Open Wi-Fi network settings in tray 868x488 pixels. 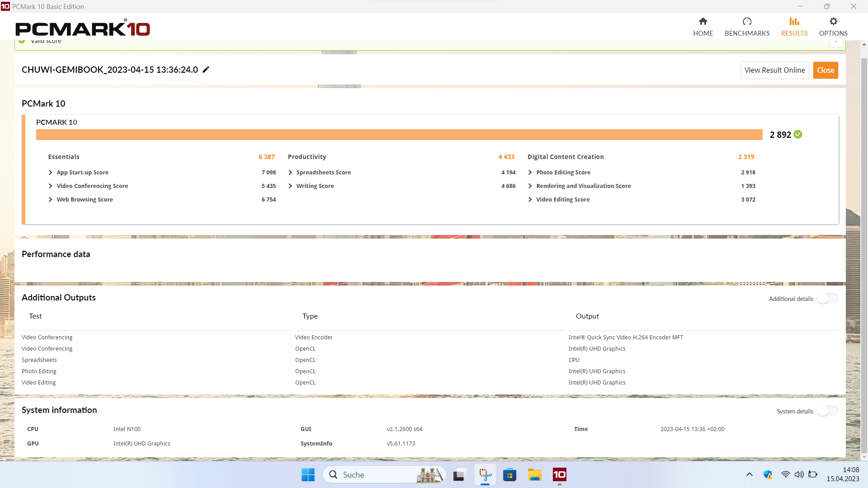coord(786,474)
